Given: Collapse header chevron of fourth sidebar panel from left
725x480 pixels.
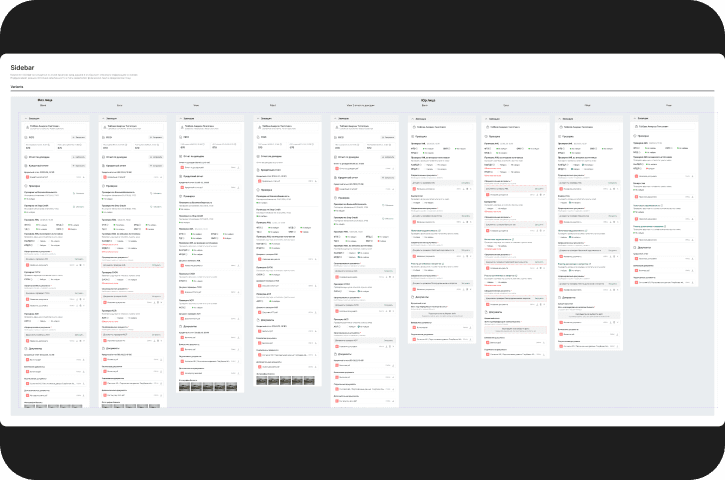Looking at the screenshot, I should pos(258,119).
